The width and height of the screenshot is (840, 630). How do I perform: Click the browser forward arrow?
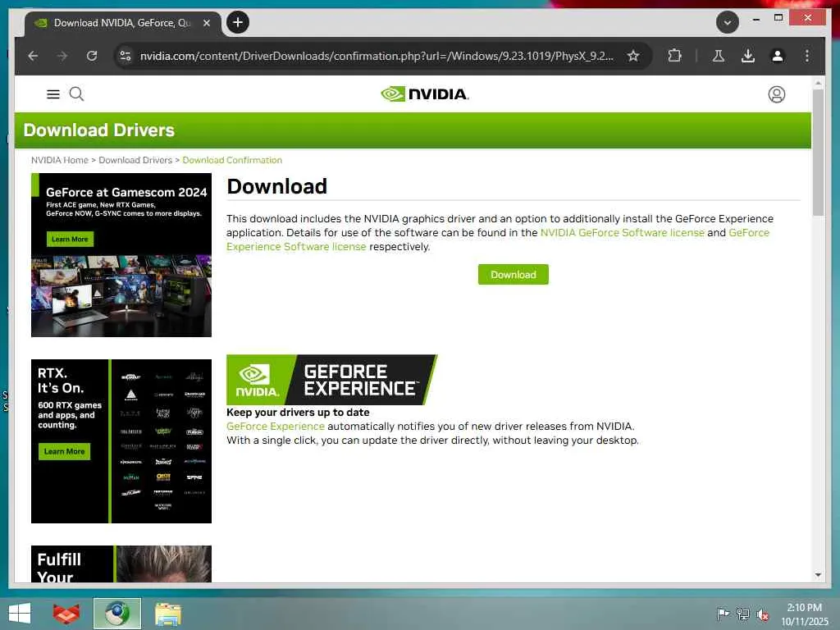coord(62,56)
